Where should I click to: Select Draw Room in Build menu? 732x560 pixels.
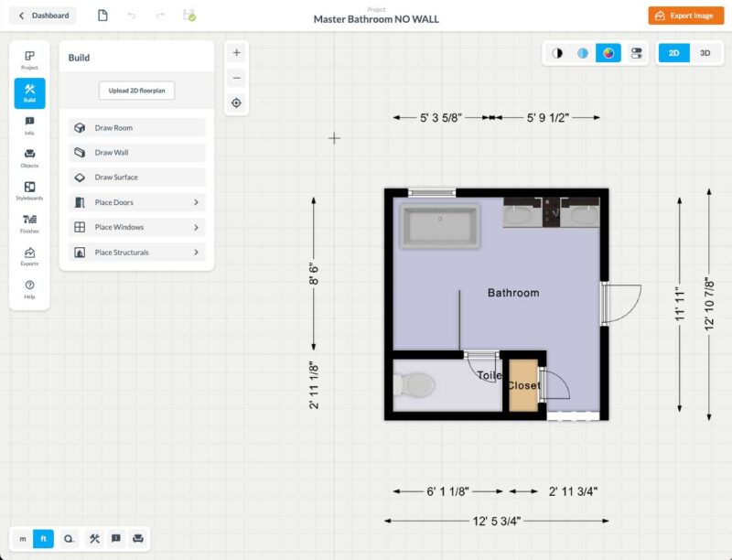pyautogui.click(x=137, y=128)
